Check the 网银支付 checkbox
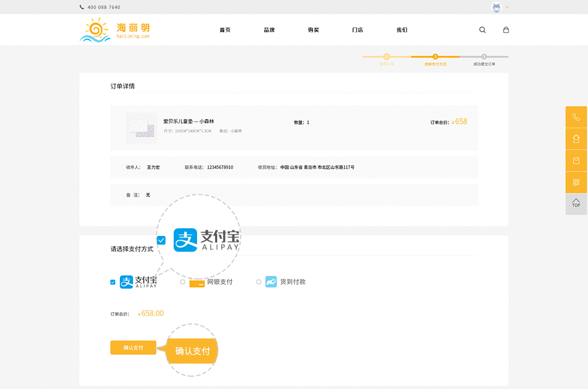588x389 pixels. [x=182, y=282]
